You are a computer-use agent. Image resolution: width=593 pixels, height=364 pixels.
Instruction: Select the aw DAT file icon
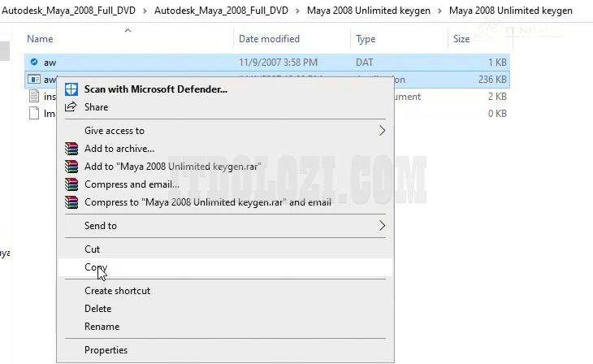[x=33, y=63]
